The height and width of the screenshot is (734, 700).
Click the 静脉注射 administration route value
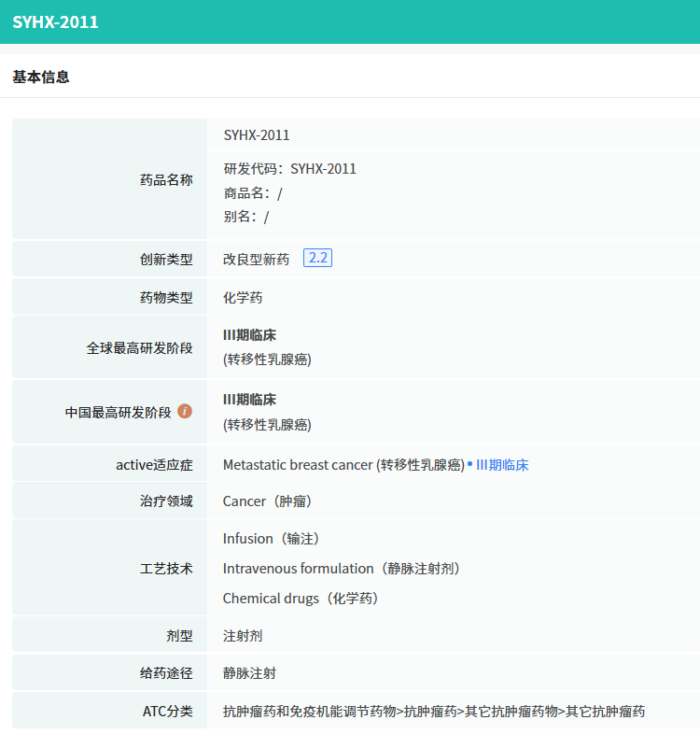click(249, 673)
